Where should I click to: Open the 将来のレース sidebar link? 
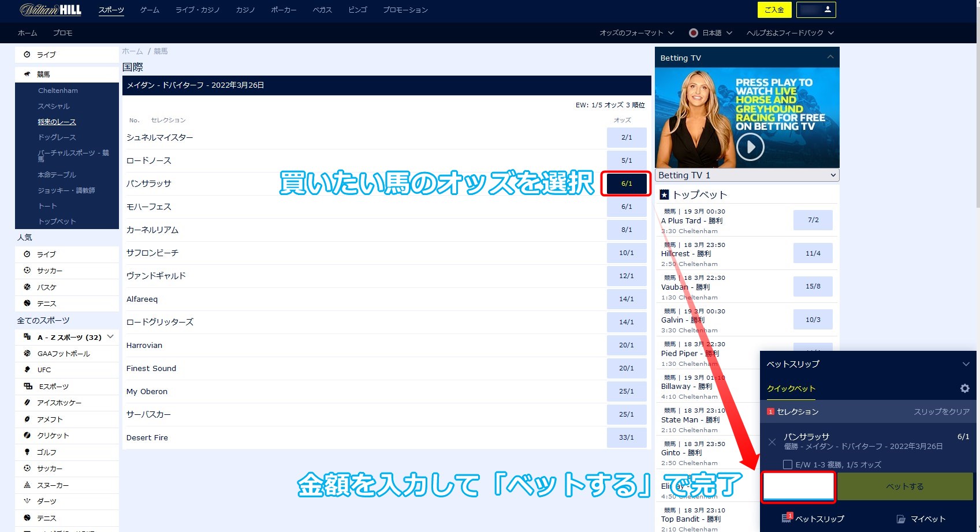tap(57, 122)
